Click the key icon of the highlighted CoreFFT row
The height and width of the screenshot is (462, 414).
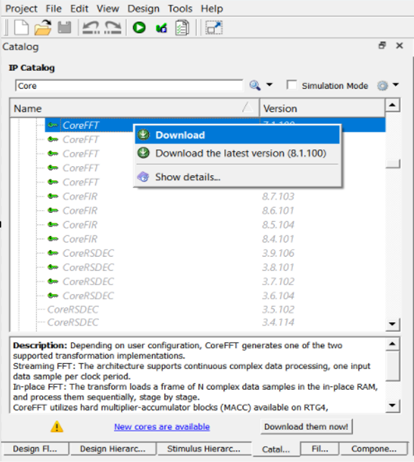[x=53, y=125]
